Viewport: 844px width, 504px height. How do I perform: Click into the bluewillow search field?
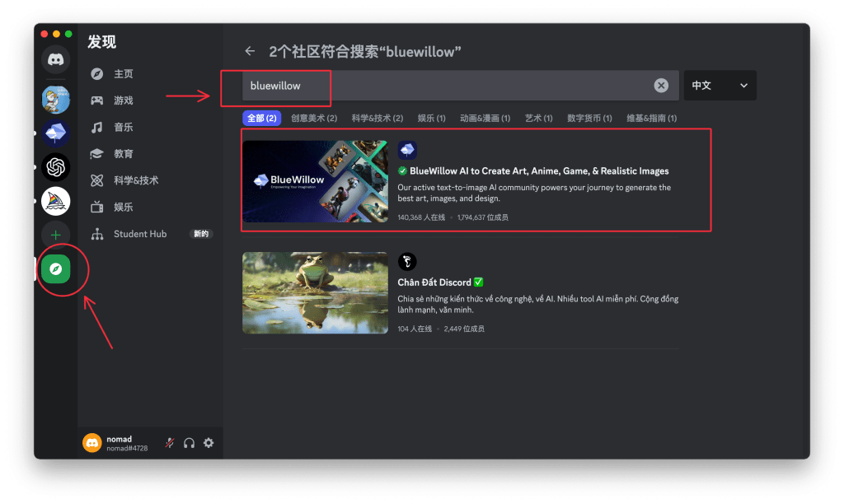(x=460, y=86)
